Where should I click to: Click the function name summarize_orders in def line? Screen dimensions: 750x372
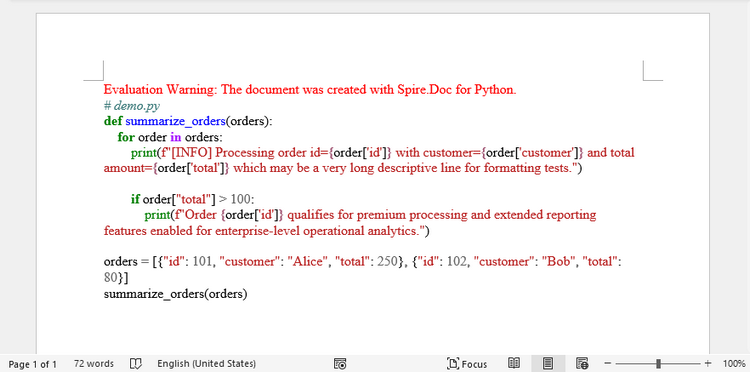click(x=175, y=121)
